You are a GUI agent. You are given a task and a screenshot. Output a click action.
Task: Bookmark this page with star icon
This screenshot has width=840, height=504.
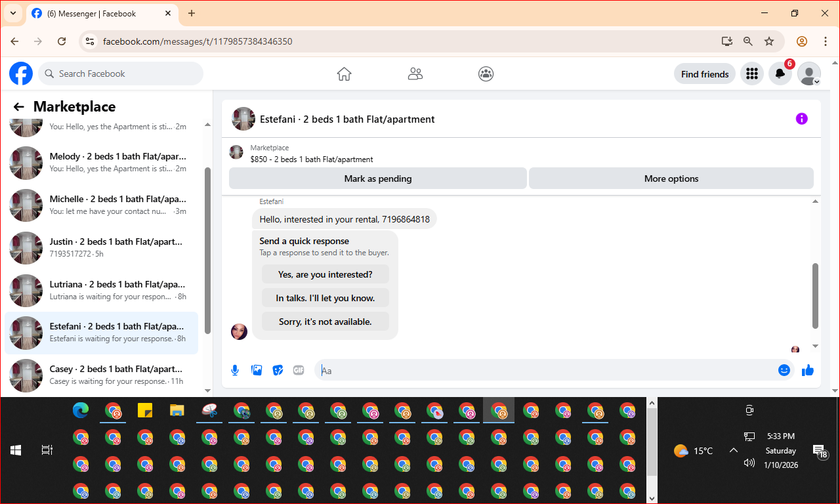point(769,41)
